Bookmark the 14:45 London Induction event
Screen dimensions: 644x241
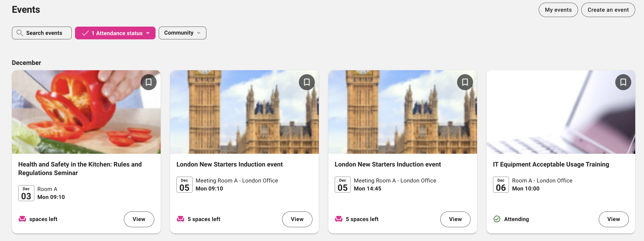465,82
